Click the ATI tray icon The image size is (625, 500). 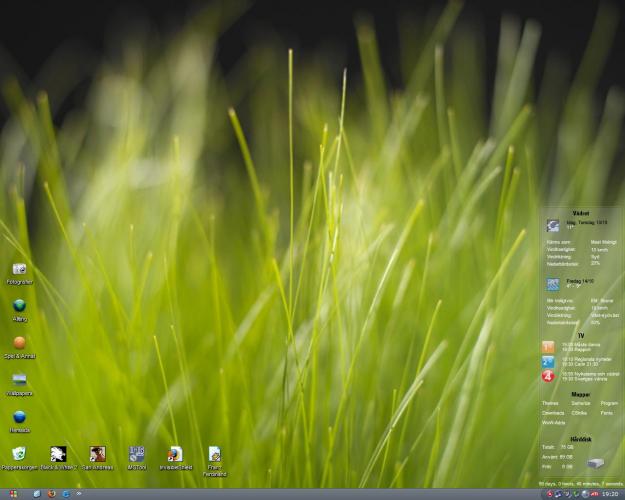594,494
